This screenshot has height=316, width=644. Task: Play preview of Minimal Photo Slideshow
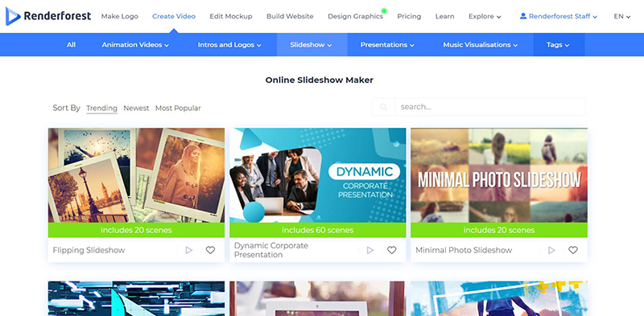551,250
